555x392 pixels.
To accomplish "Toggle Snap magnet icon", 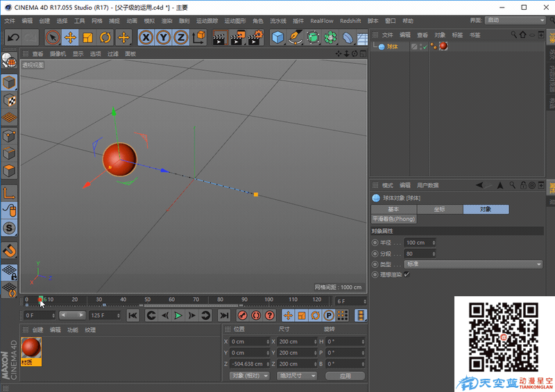I will click(x=9, y=250).
